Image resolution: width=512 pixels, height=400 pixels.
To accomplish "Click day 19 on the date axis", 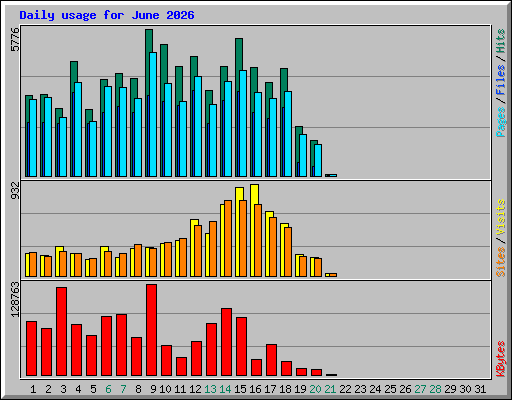I will tap(300, 389).
